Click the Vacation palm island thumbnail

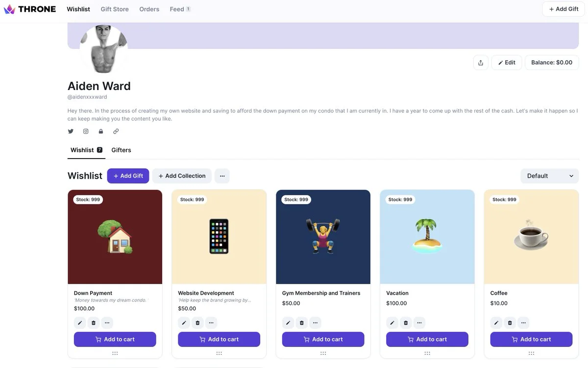click(427, 237)
